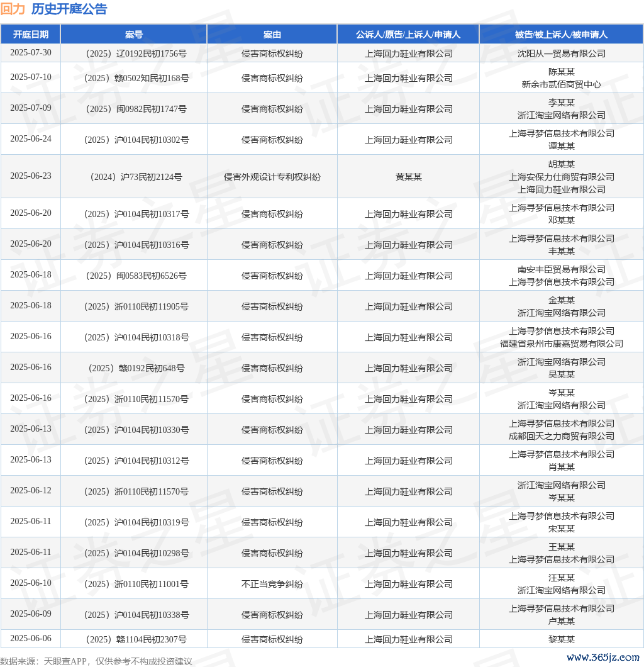Click the 案号 column header

[x=134, y=35]
